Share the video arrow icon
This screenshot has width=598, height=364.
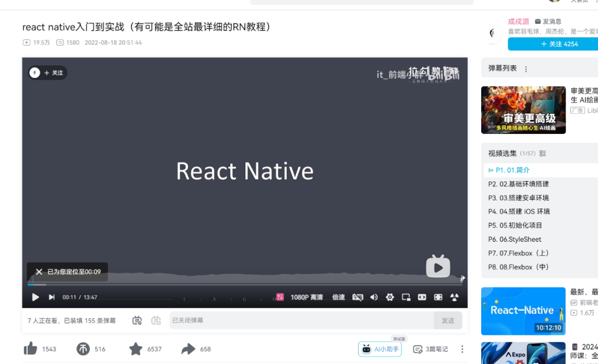[188, 349]
